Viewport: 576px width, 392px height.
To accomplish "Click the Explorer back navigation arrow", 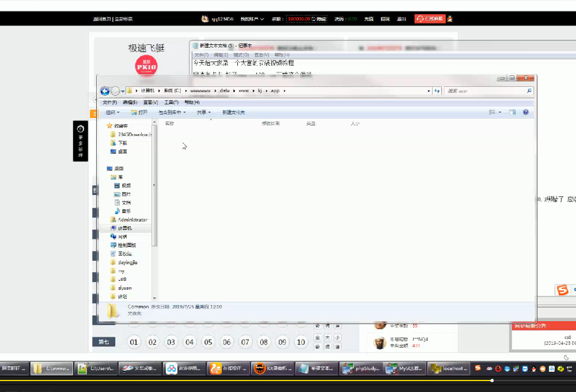I will (x=105, y=91).
